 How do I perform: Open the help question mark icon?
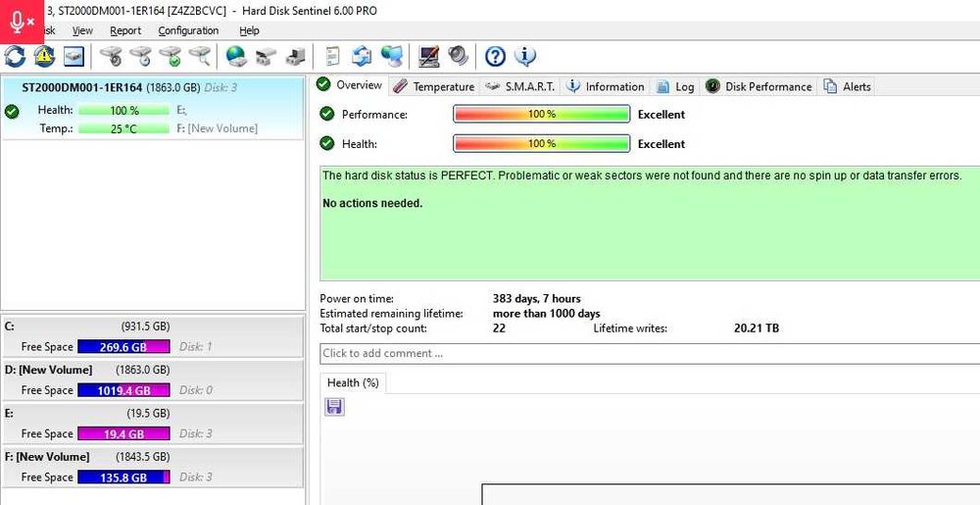[x=495, y=56]
